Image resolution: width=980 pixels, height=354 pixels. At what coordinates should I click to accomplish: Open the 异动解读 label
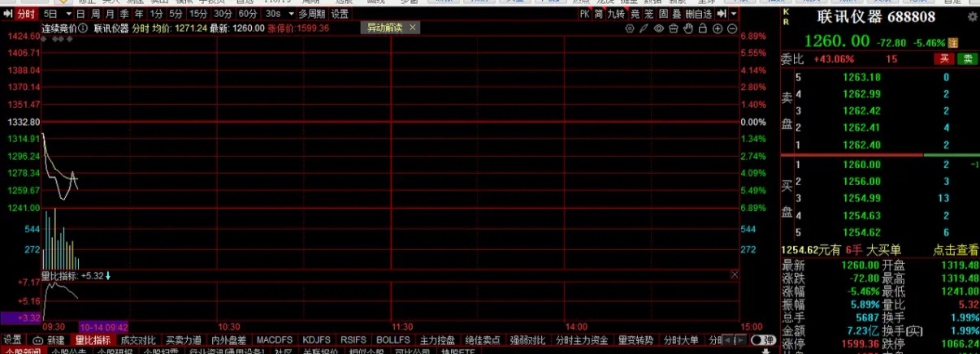coord(384,28)
